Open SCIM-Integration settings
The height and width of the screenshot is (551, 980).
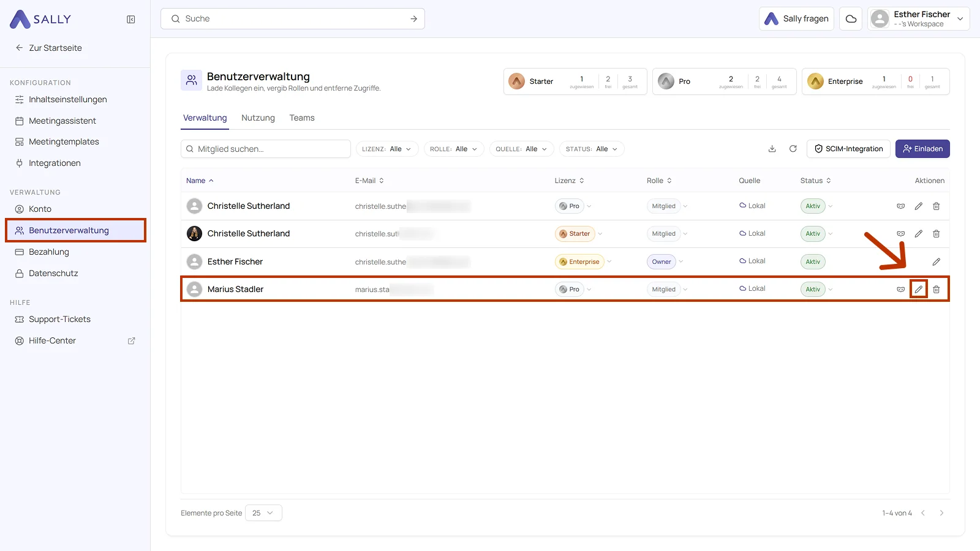click(x=848, y=149)
